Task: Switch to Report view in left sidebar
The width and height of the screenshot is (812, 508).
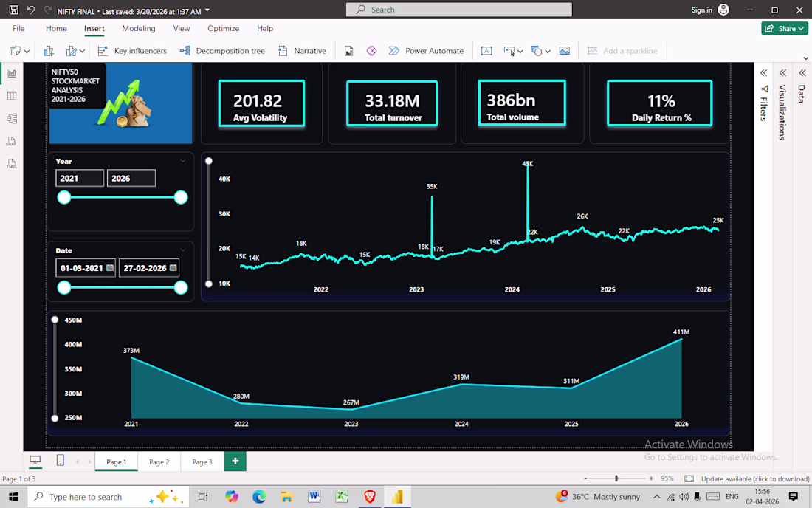Action: pyautogui.click(x=11, y=74)
